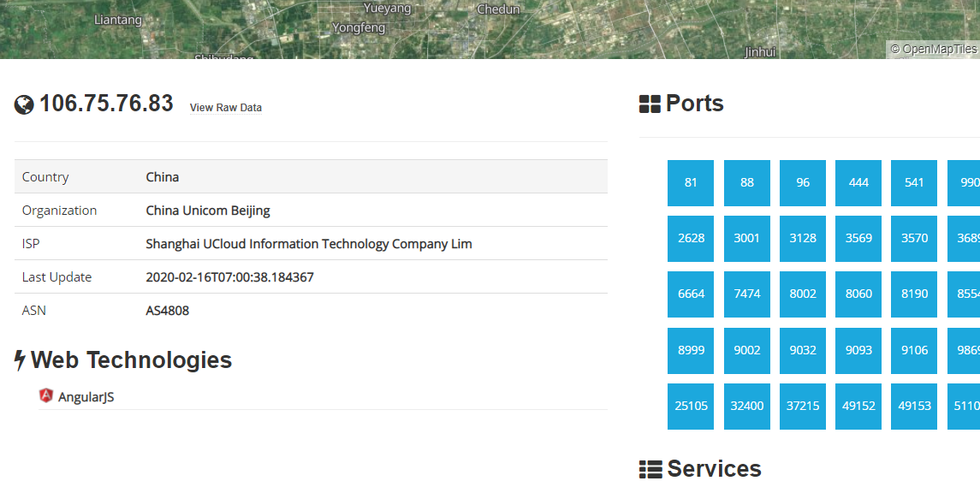Open port 9093 tile
Image resolution: width=980 pixels, height=487 pixels.
tap(858, 351)
